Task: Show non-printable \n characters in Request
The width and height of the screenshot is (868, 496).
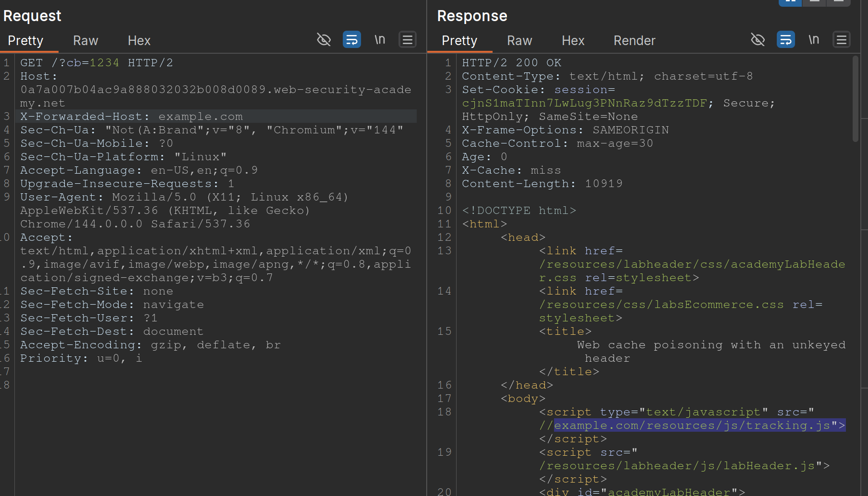Action: click(380, 40)
